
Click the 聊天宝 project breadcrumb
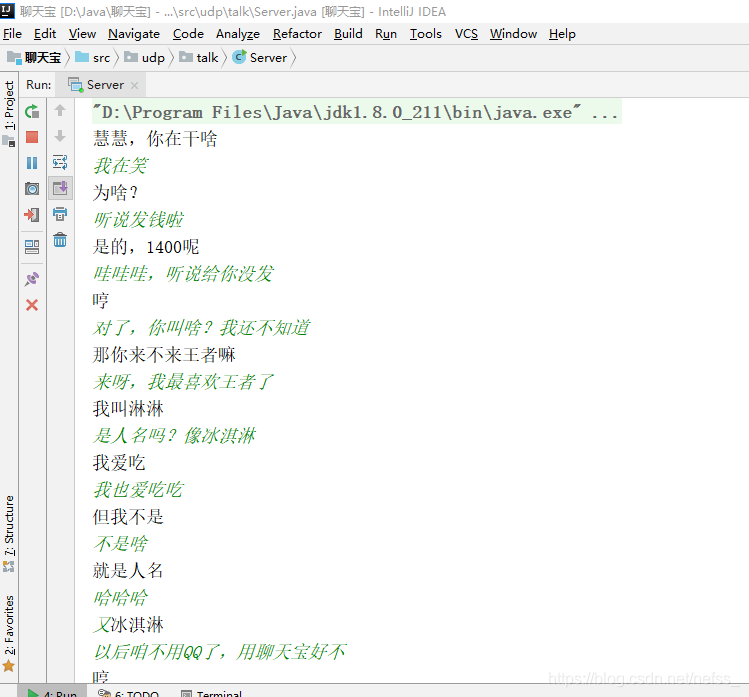[34, 58]
